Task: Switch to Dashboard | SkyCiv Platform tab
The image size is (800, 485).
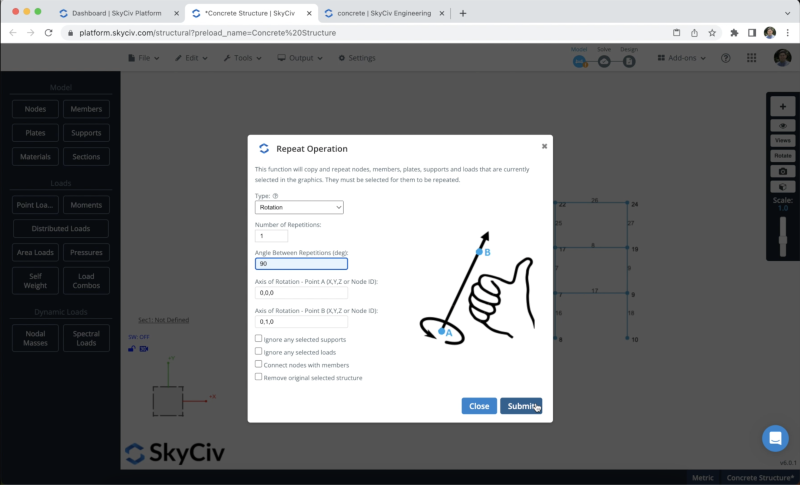Action: click(x=117, y=13)
